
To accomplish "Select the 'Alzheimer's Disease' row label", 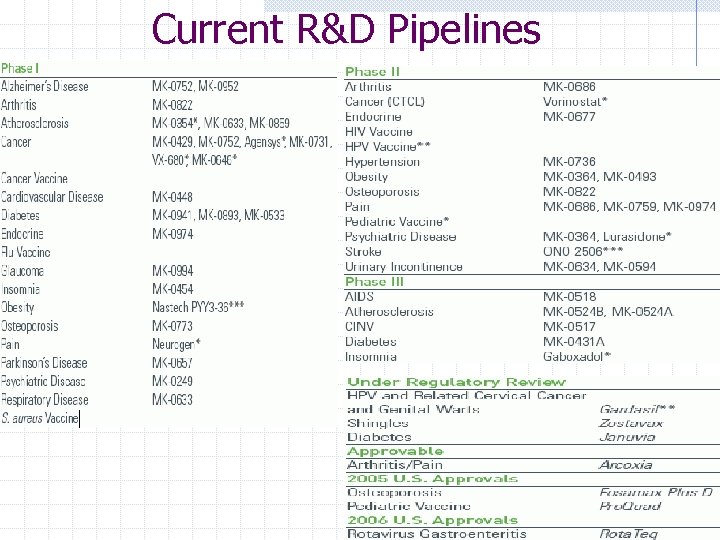I will pyautogui.click(x=45, y=86).
